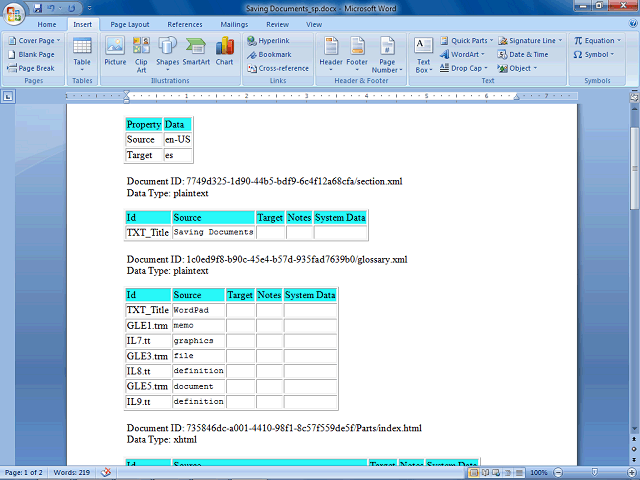Viewport: 640px width, 480px height.
Task: Open Word Help question mark
Action: 633,24
